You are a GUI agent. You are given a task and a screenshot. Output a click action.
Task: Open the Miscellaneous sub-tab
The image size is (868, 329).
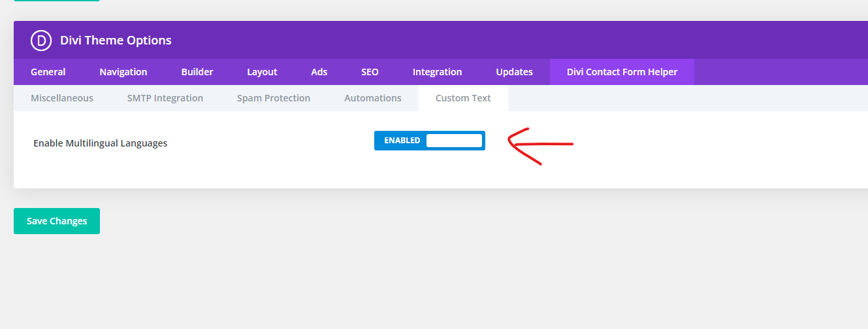pyautogui.click(x=62, y=98)
